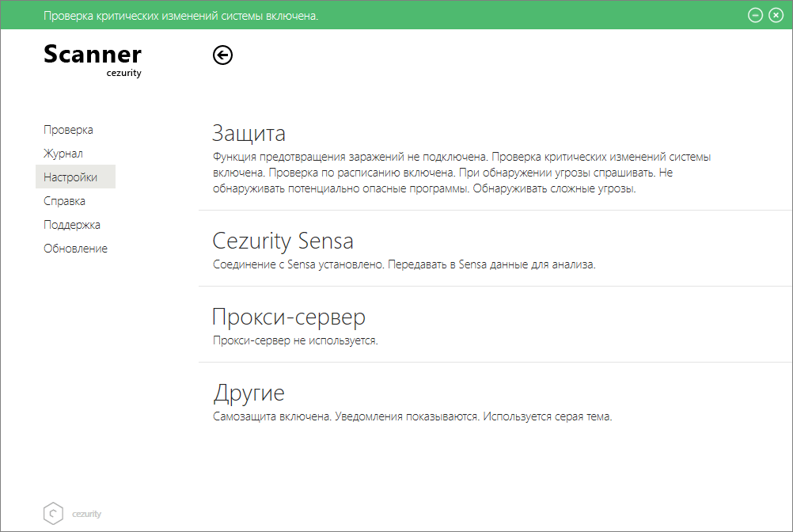793x532 pixels.
Task: Click the Защита description text
Action: point(461,173)
